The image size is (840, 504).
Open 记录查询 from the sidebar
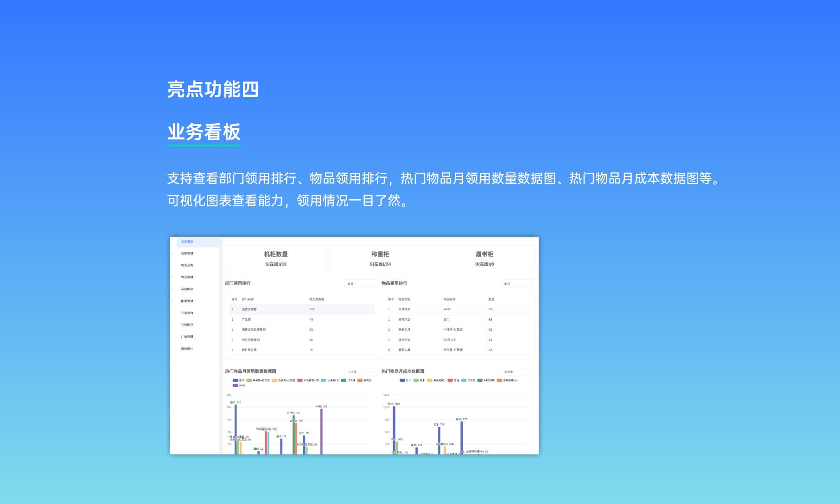point(187,313)
